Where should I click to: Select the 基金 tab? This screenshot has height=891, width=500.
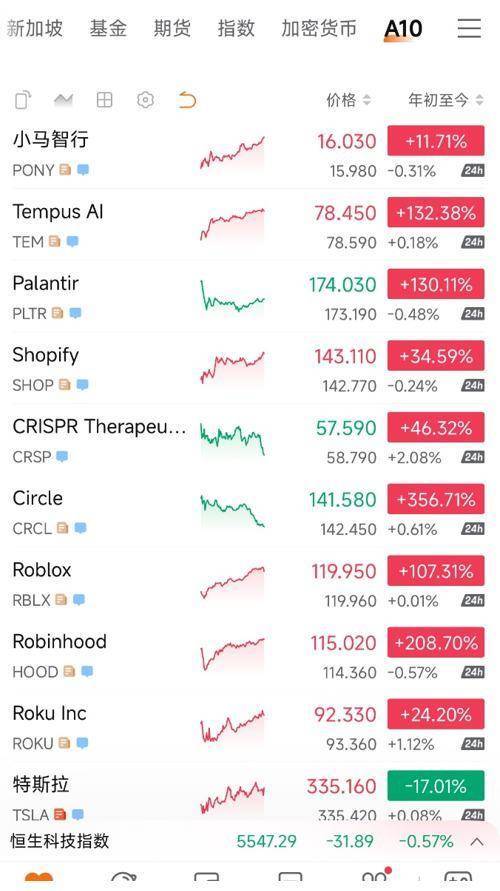pos(108,28)
